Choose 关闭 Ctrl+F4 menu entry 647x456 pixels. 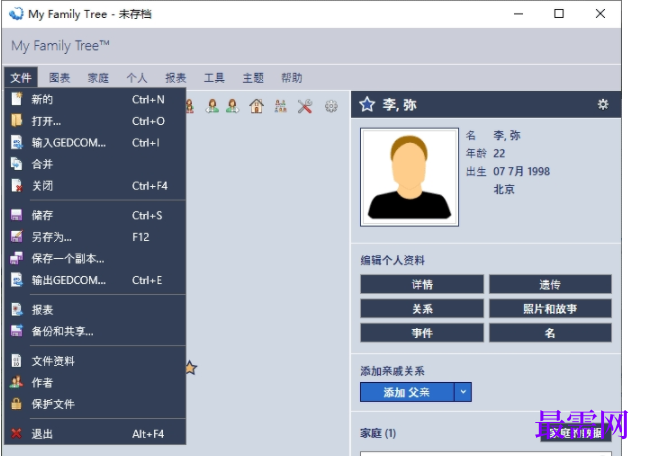pyautogui.click(x=95, y=186)
